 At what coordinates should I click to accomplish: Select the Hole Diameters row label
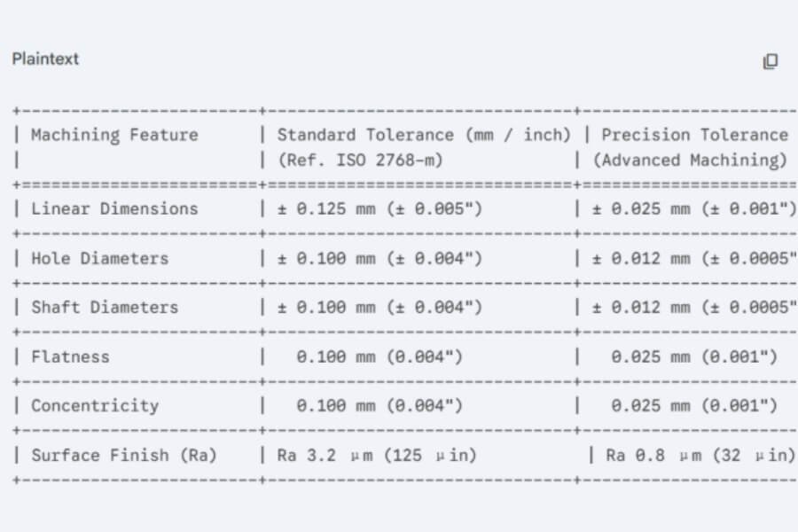(100, 258)
